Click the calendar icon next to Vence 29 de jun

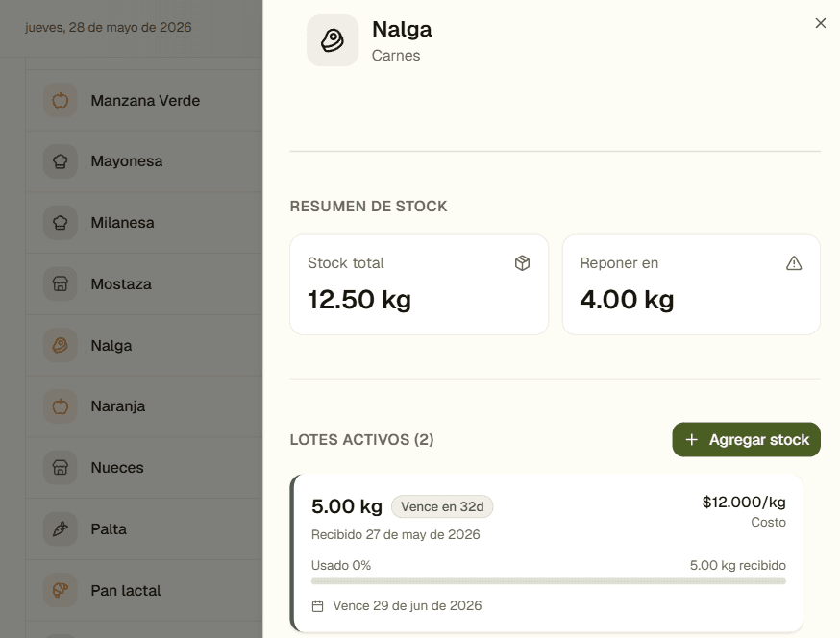click(x=318, y=606)
